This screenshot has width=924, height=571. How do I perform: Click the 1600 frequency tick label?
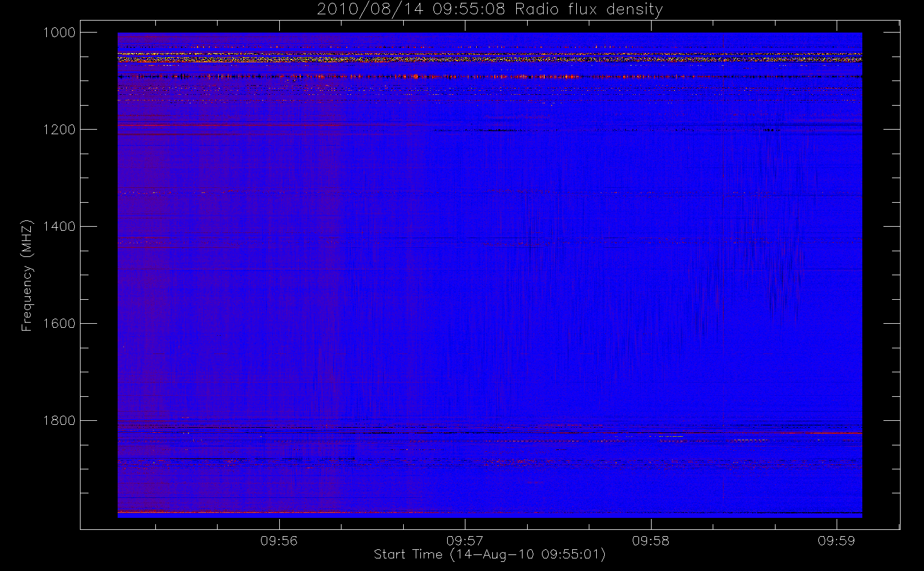click(59, 324)
